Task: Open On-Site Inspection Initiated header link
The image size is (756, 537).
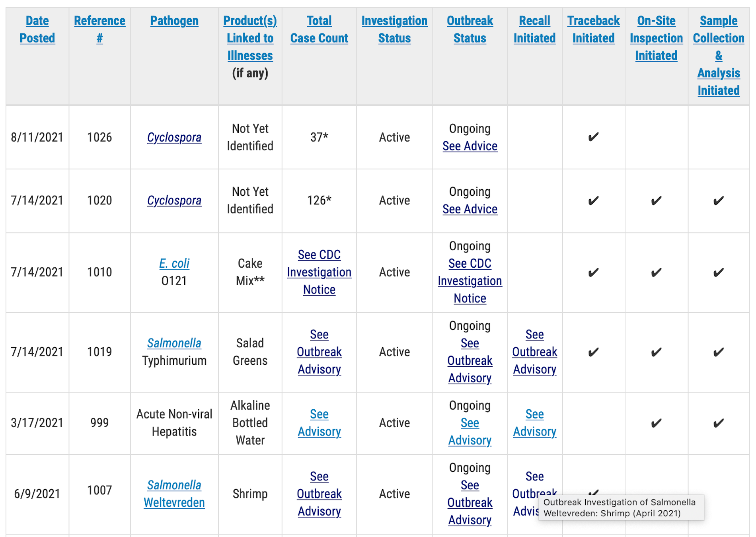Action: (x=656, y=38)
